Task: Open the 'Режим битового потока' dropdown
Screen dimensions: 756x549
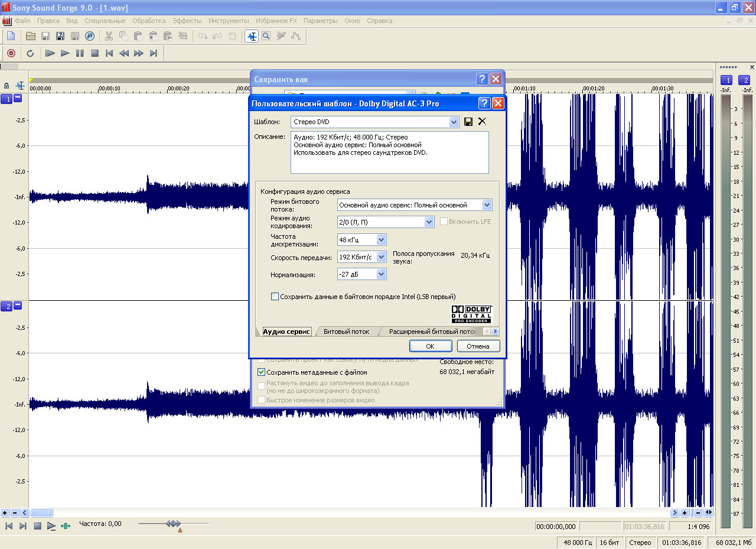Action: point(487,205)
